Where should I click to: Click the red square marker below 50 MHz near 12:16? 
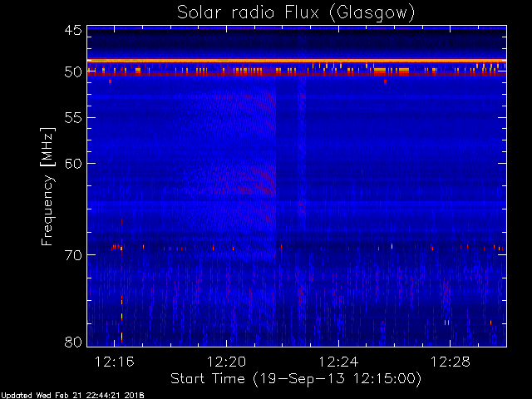110,81
